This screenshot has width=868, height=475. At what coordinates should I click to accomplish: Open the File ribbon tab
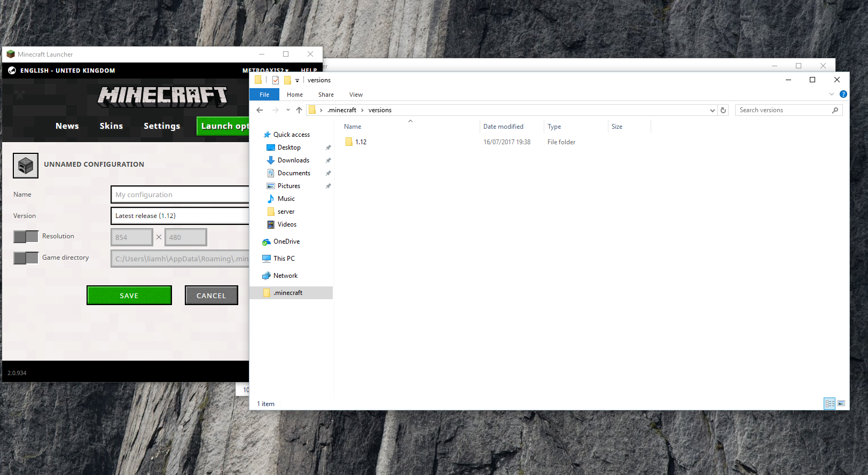click(x=264, y=95)
